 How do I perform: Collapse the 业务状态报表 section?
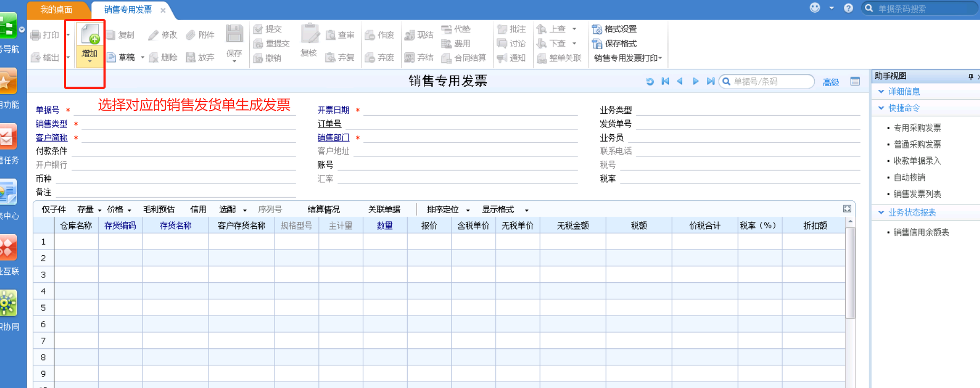coord(881,213)
